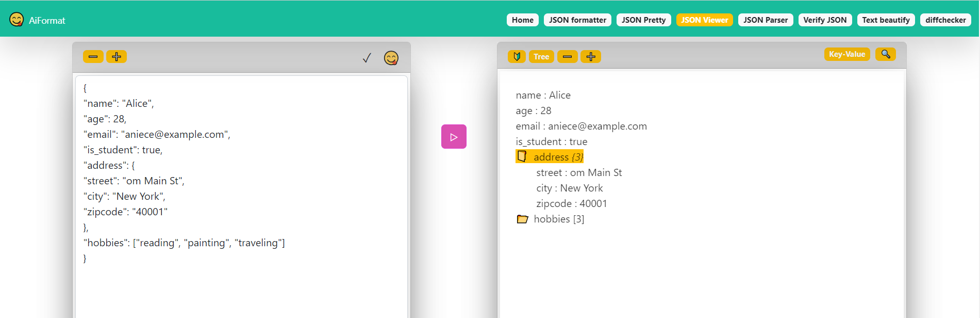Click the hobbies [3] label

tap(559, 219)
